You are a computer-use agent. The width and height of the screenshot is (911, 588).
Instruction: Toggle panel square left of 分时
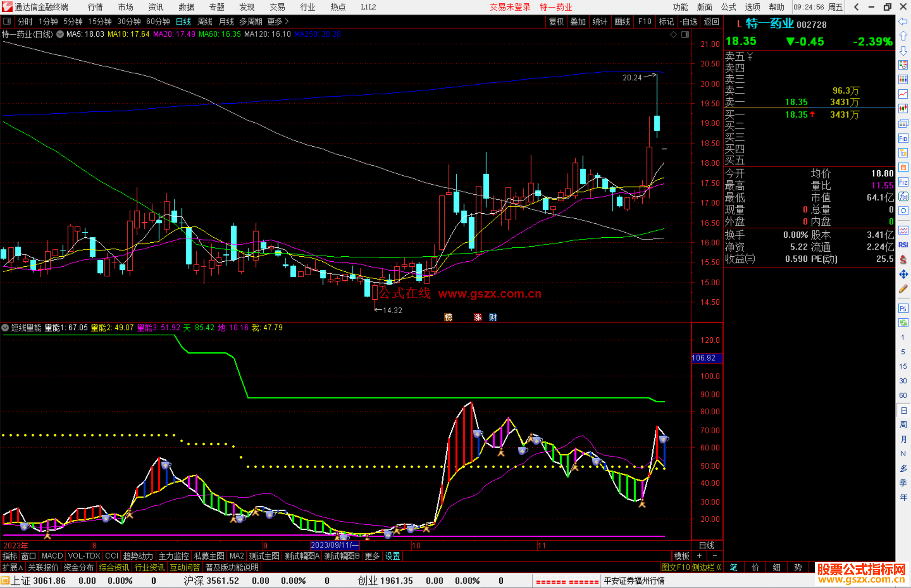click(7, 21)
